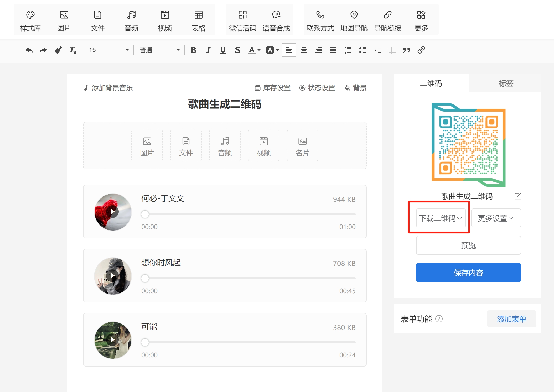554x392 pixels.
Task: Center align text
Action: pyautogui.click(x=304, y=50)
